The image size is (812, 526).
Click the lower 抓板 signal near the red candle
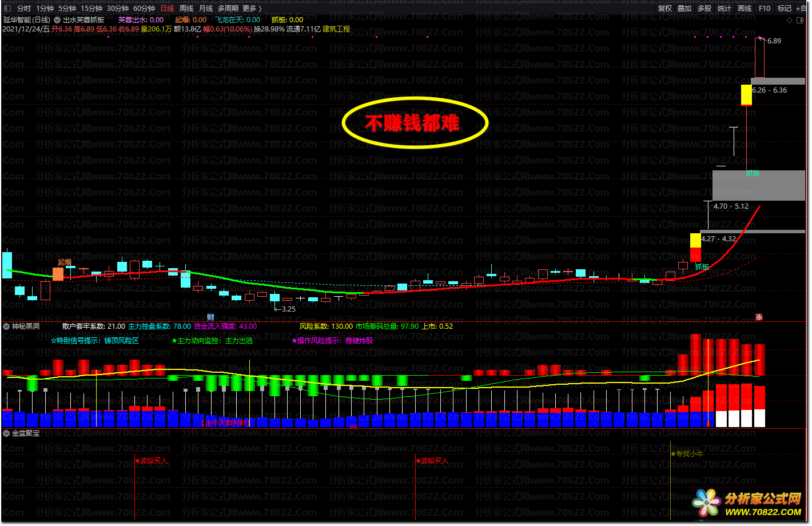pos(702,267)
